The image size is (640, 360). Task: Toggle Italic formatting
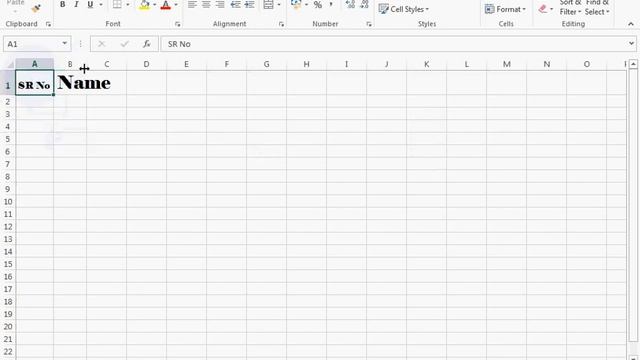[x=76, y=4]
